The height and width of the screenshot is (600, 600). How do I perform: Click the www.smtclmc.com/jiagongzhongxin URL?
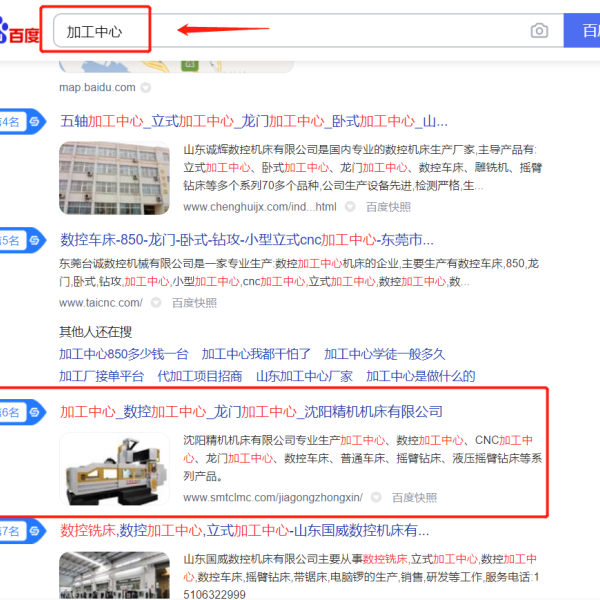(x=273, y=497)
